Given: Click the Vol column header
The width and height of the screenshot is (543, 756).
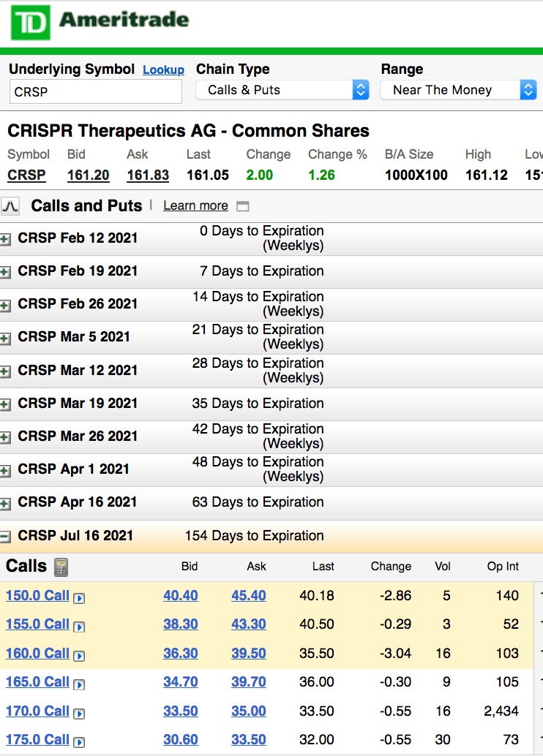Looking at the screenshot, I should (x=443, y=567).
